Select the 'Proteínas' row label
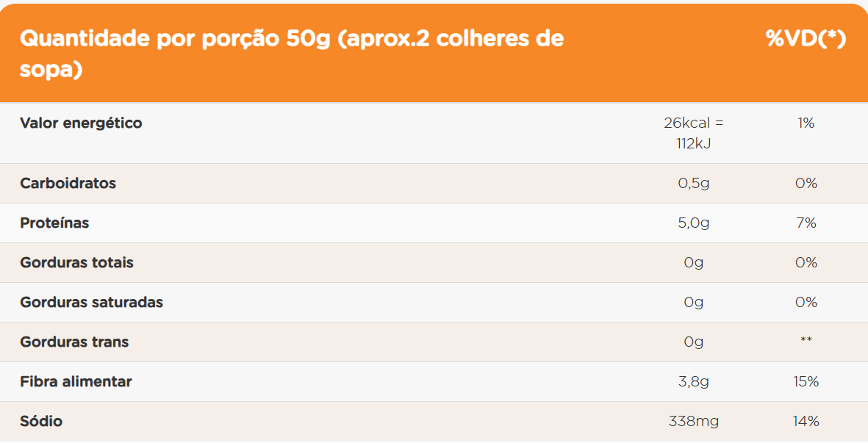This screenshot has height=443, width=868. (54, 223)
